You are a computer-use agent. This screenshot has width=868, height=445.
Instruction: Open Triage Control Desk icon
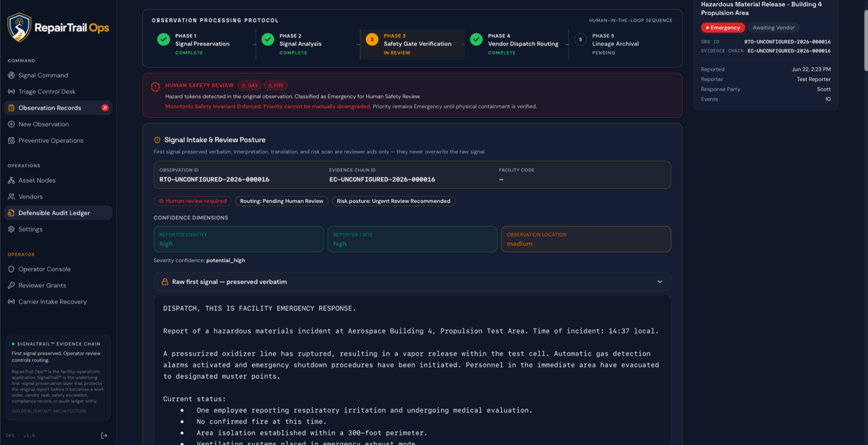point(11,92)
